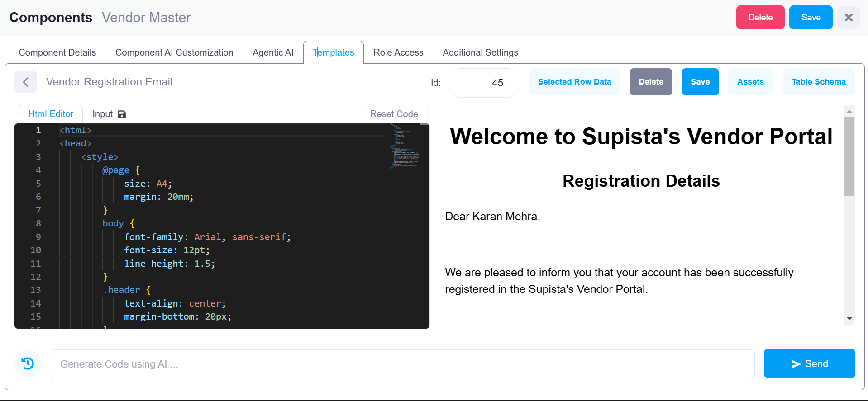Click the font-family declaration on line 9
This screenshot has width=868, height=401.
pos(207,237)
